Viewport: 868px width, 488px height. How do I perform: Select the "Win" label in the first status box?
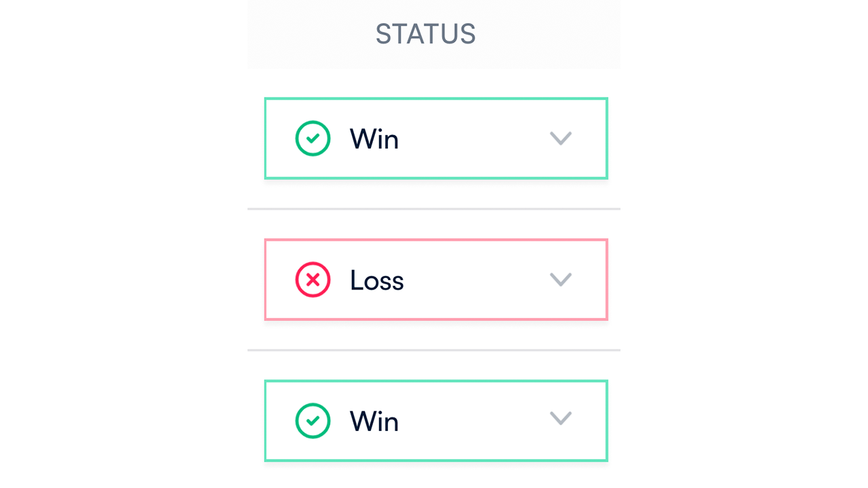[374, 139]
